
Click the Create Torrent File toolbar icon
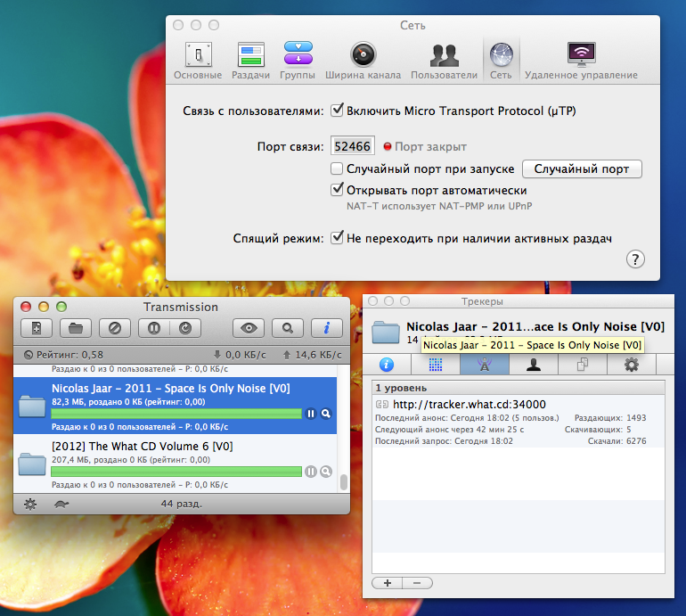point(37,328)
